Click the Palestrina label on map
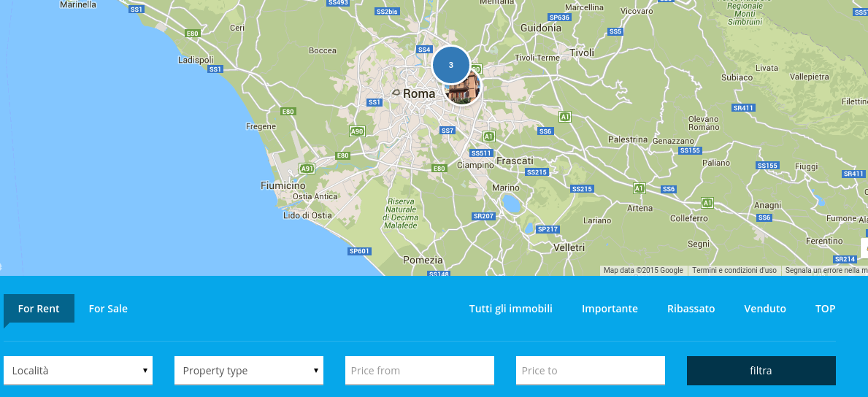 tap(628, 139)
